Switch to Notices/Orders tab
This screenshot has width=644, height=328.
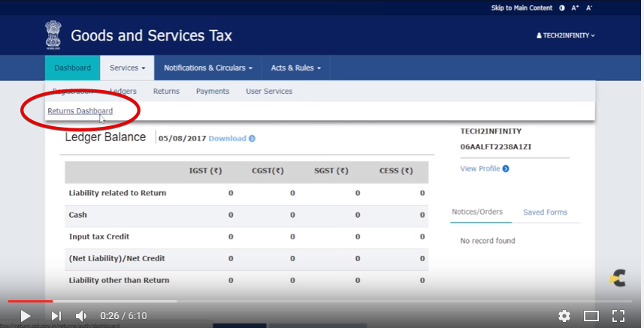(x=477, y=212)
